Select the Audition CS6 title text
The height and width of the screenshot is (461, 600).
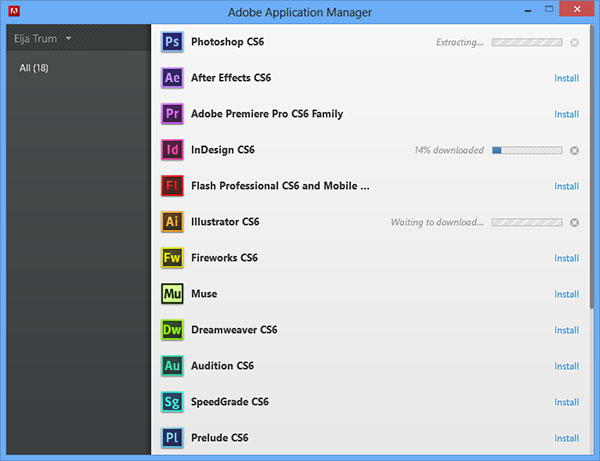pyautogui.click(x=222, y=365)
